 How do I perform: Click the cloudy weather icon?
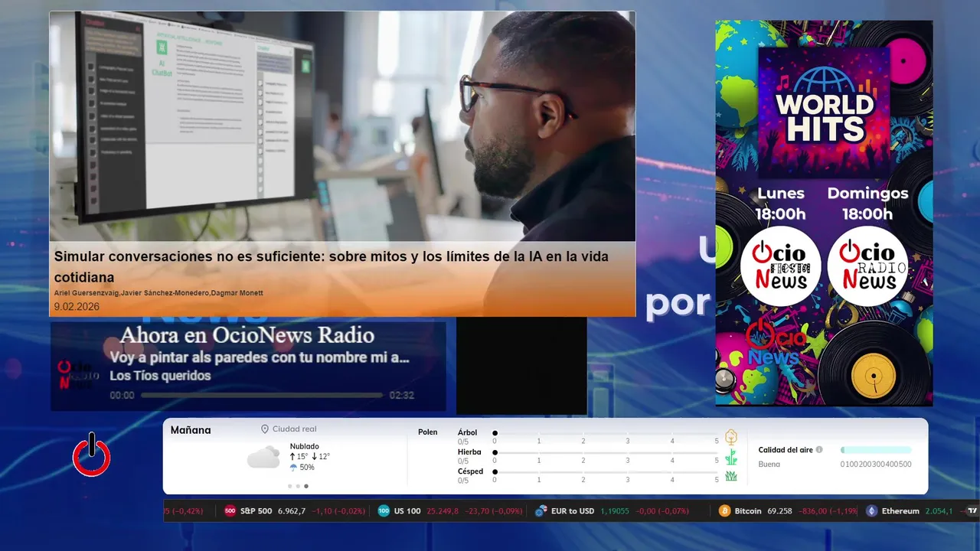point(263,457)
